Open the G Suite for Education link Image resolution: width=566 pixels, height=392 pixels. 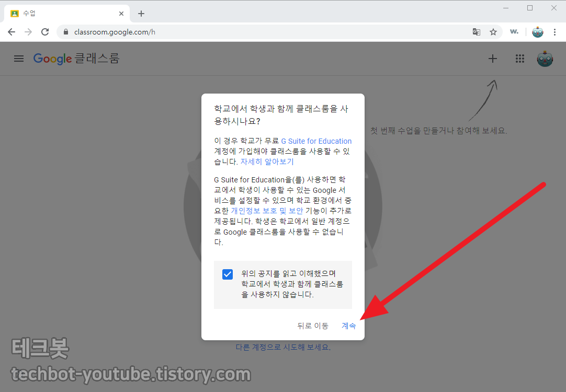[x=316, y=141]
